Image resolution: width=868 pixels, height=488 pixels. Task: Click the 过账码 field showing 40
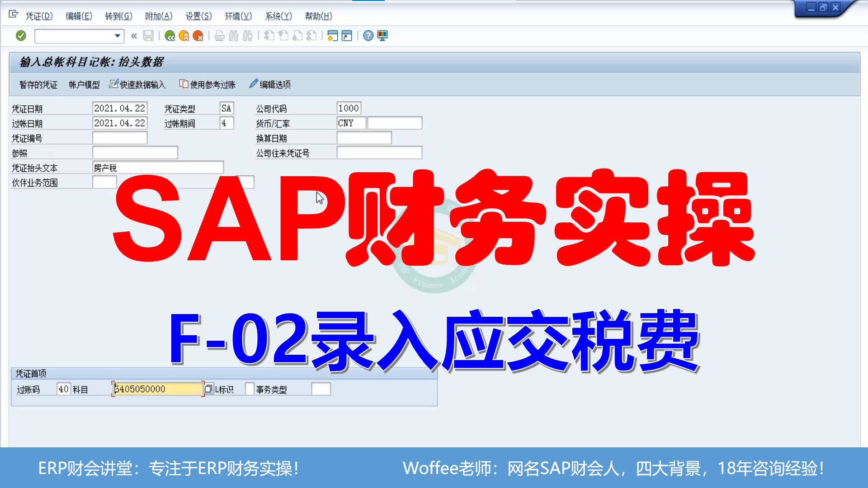click(x=64, y=389)
